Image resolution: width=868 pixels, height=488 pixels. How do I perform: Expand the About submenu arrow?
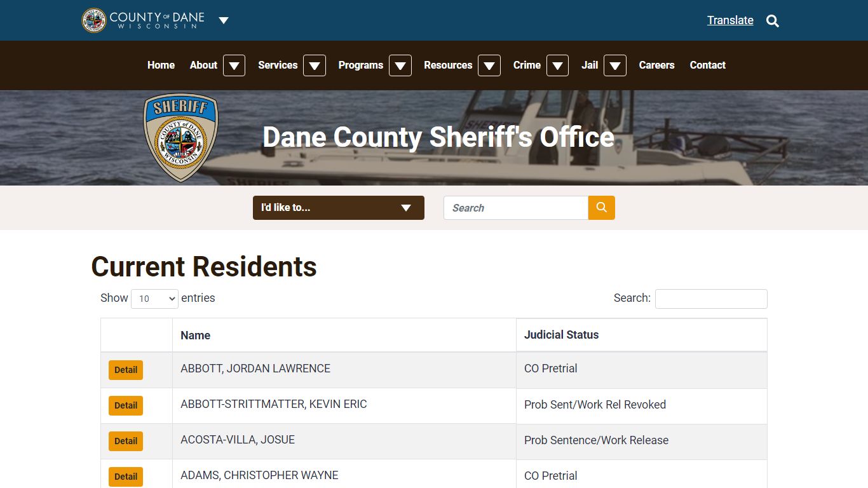click(234, 65)
